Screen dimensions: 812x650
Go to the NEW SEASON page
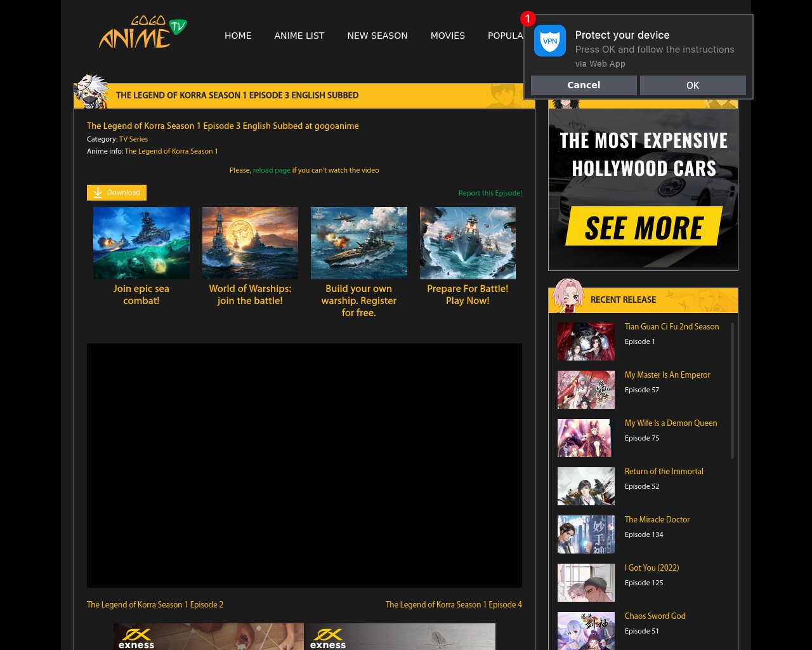[377, 36]
